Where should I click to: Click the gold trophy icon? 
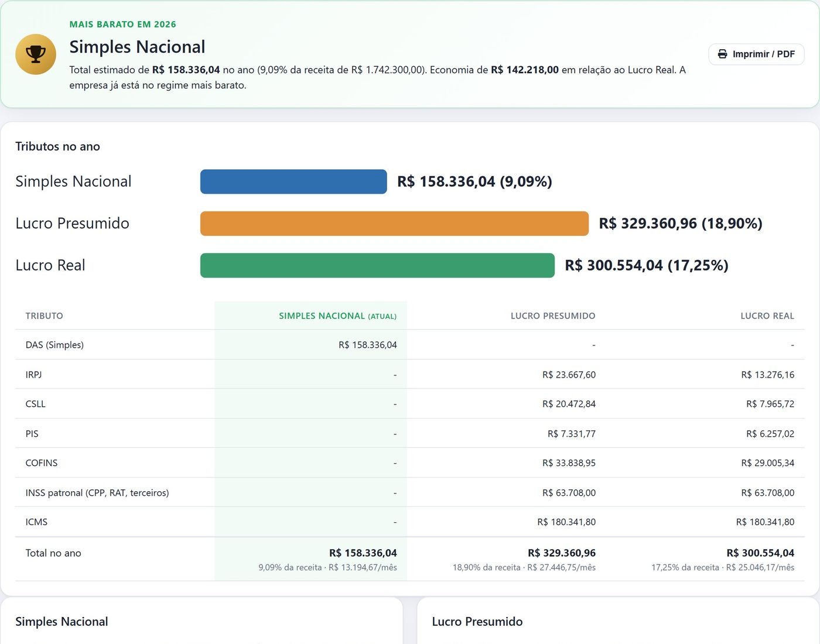click(x=36, y=54)
